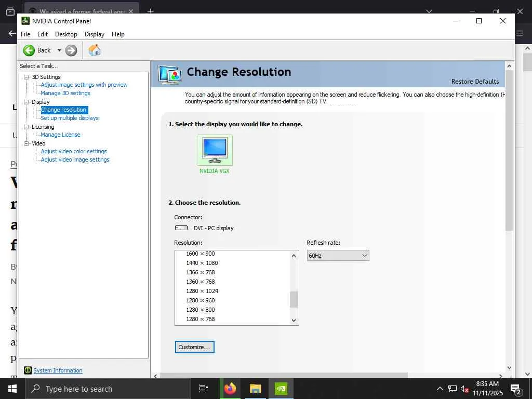Open the System Information link

coord(58,370)
